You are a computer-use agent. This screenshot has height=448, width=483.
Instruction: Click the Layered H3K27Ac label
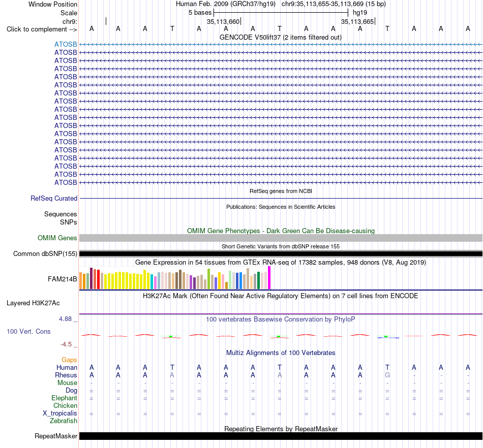[33, 303]
